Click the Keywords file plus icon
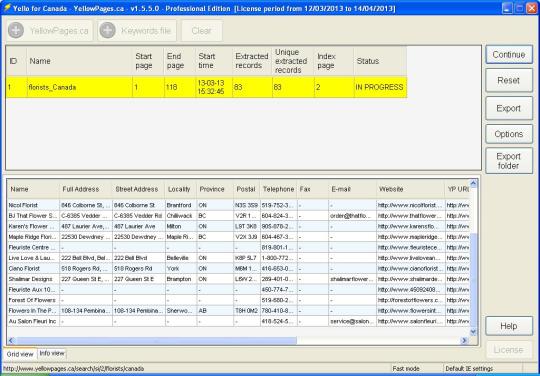The height and width of the screenshot is (376, 540). click(x=107, y=30)
